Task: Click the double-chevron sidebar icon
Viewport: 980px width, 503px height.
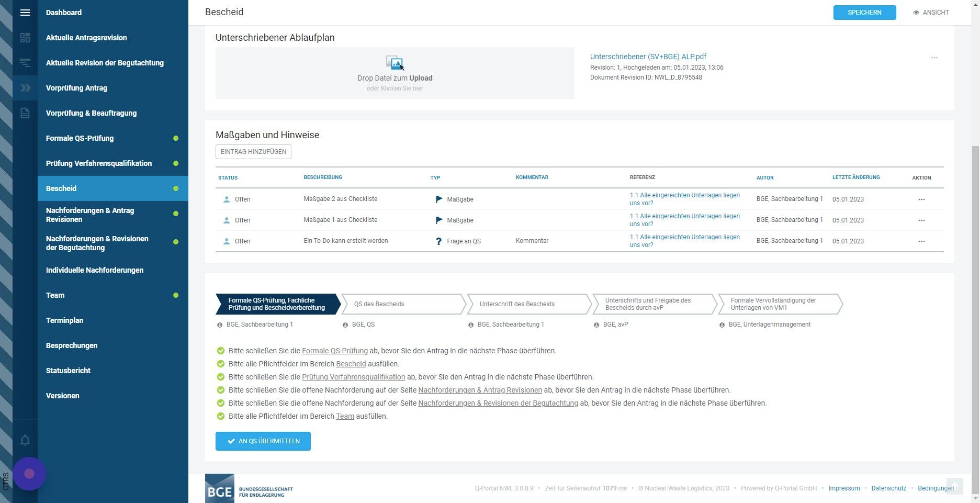Action: point(25,88)
